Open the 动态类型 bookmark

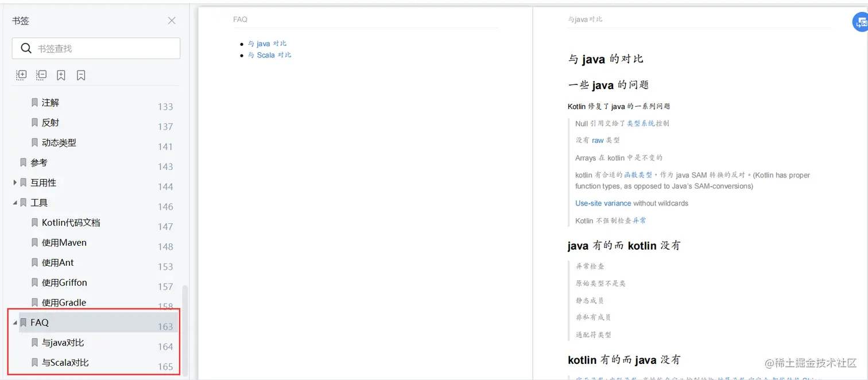pyautogui.click(x=59, y=143)
